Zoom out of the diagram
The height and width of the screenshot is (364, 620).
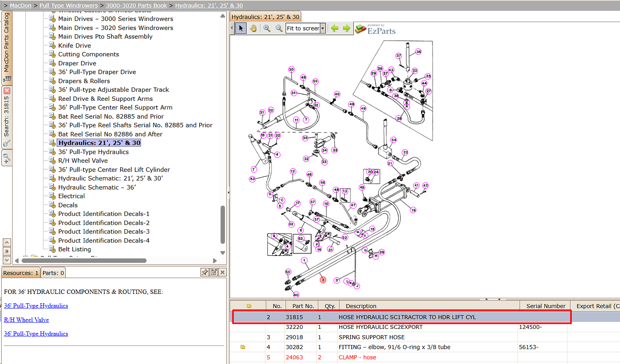click(279, 28)
